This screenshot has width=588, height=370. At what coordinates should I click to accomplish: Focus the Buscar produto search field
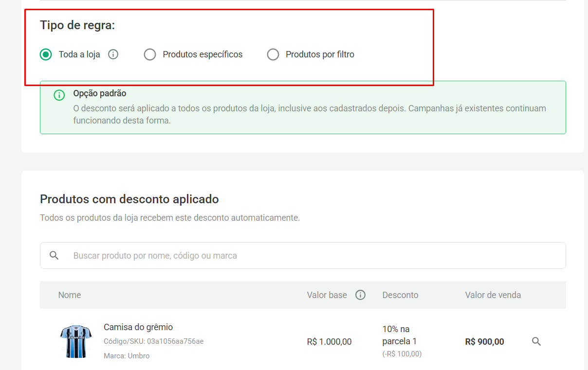click(x=303, y=256)
